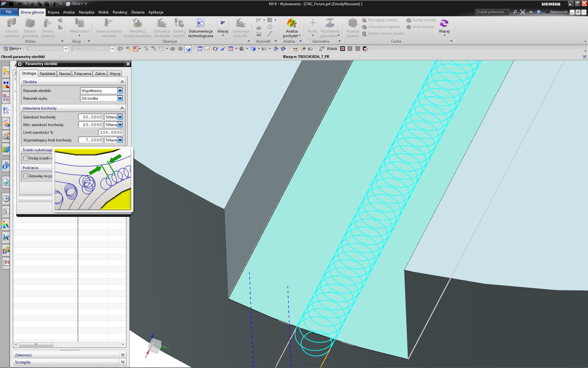Viewport: 588px width, 368px height.
Task: Collapse Ustawienia trochoidy section
Action: coord(122,108)
